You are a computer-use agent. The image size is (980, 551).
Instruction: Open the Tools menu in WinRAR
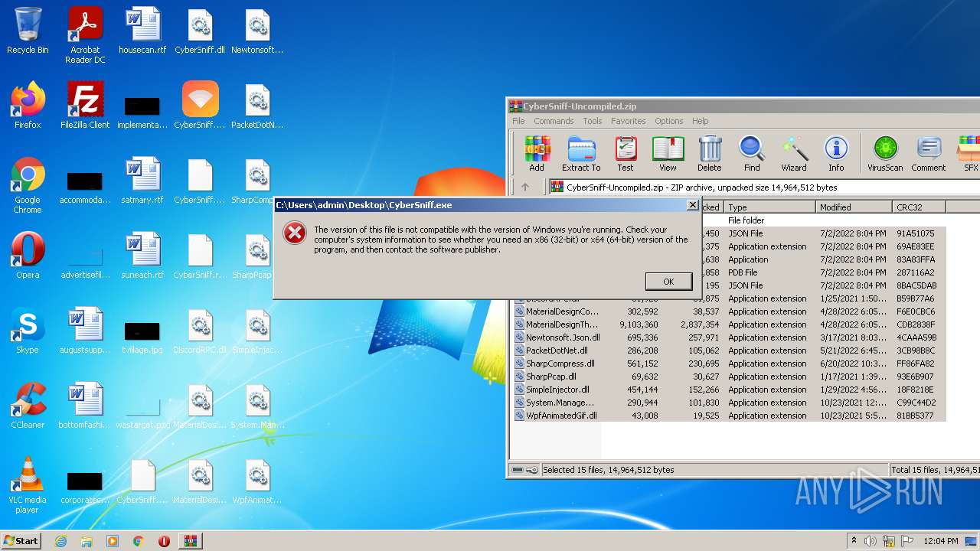tap(593, 121)
